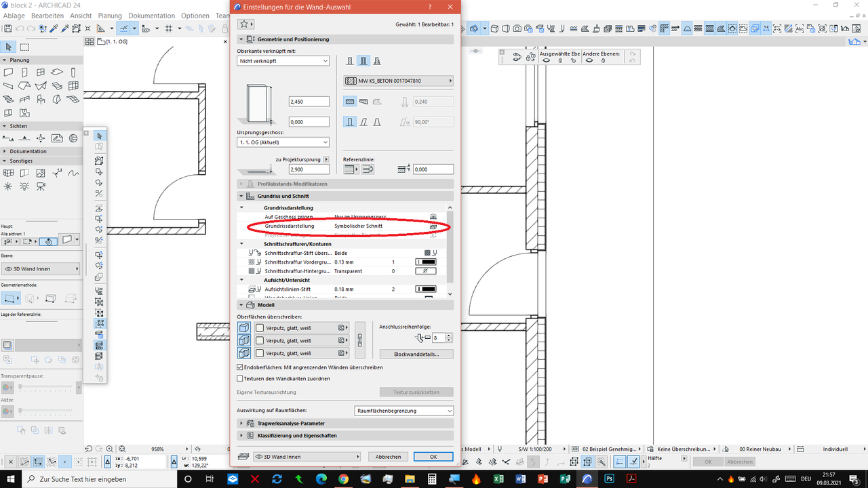The height and width of the screenshot is (488, 868).
Task: Open the MW KS_BETON building material dropdown
Action: point(398,81)
